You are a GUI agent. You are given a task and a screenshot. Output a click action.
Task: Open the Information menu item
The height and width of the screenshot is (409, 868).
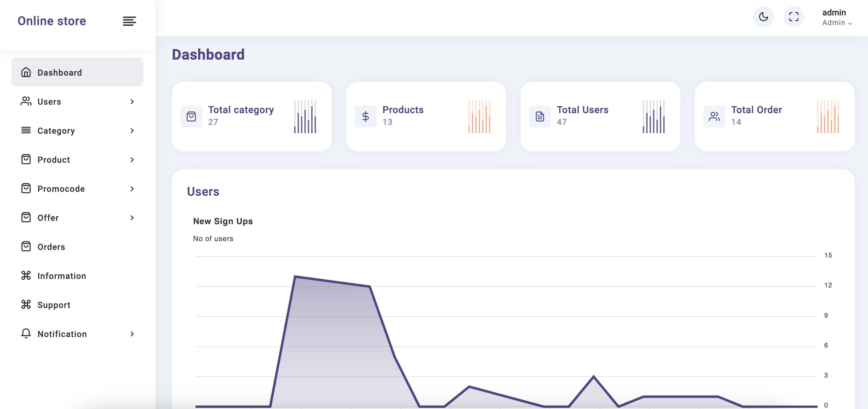(62, 276)
